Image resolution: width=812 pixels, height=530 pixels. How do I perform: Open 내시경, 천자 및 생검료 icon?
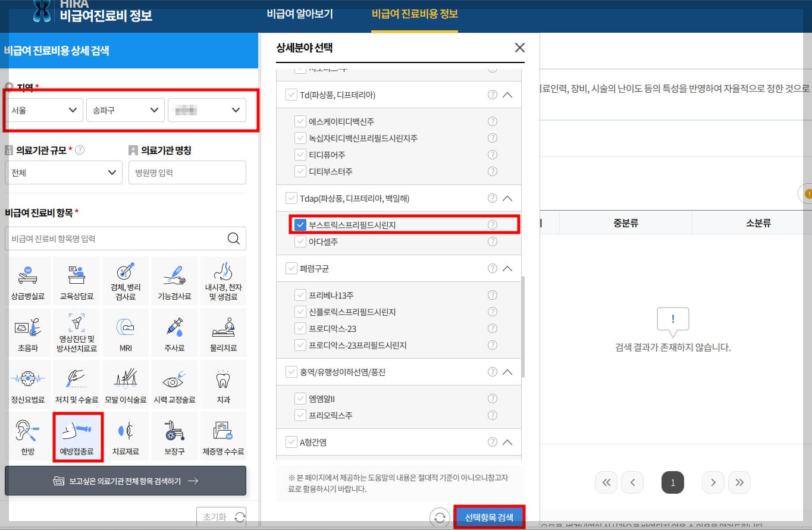tap(223, 281)
